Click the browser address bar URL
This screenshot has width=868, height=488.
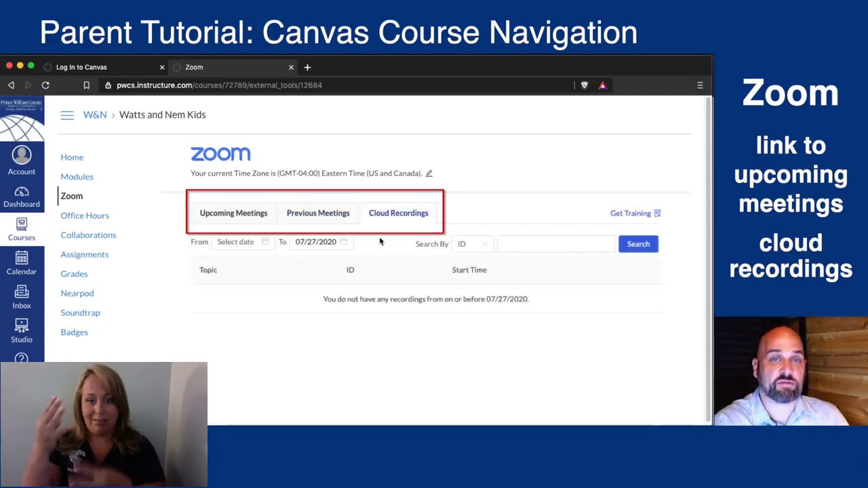click(219, 85)
